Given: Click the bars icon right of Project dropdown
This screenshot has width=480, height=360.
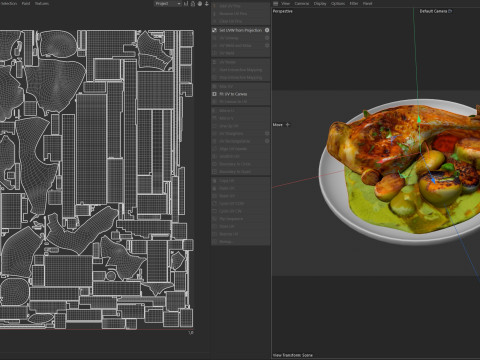Looking at the screenshot, I should coord(186,4).
